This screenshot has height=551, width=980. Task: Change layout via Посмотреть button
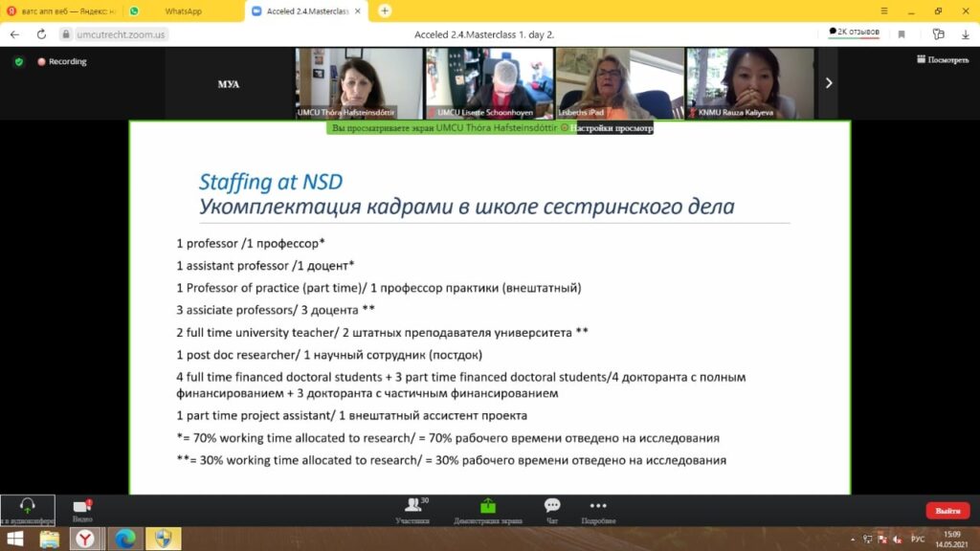[942, 59]
